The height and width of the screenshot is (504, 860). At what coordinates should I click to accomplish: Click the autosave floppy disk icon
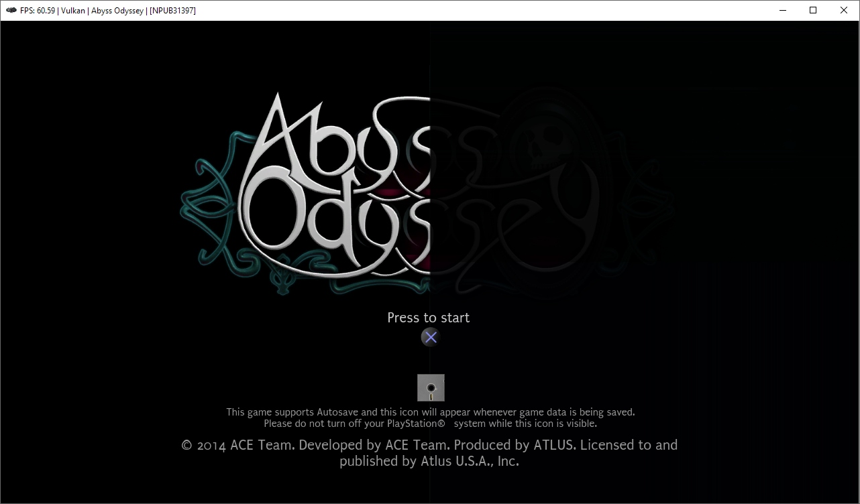431,387
